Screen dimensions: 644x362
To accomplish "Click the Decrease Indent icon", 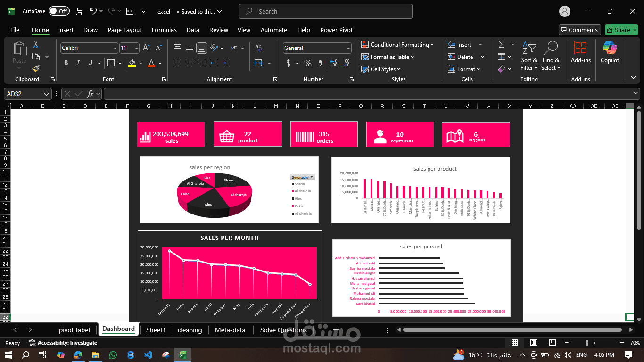I will (214, 63).
